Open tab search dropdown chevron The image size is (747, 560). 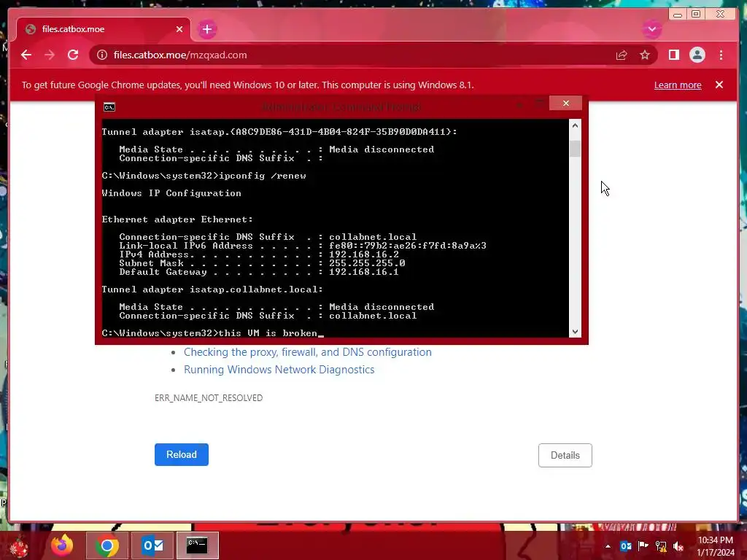(651, 29)
